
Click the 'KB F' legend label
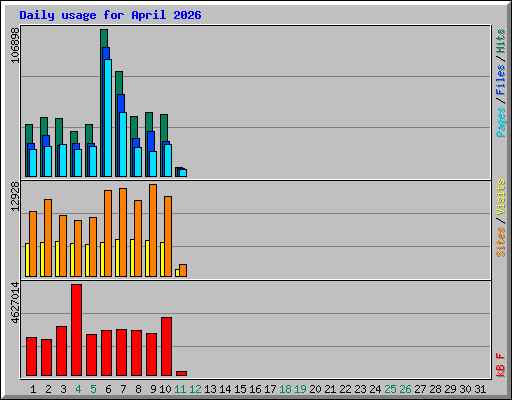click(500, 365)
